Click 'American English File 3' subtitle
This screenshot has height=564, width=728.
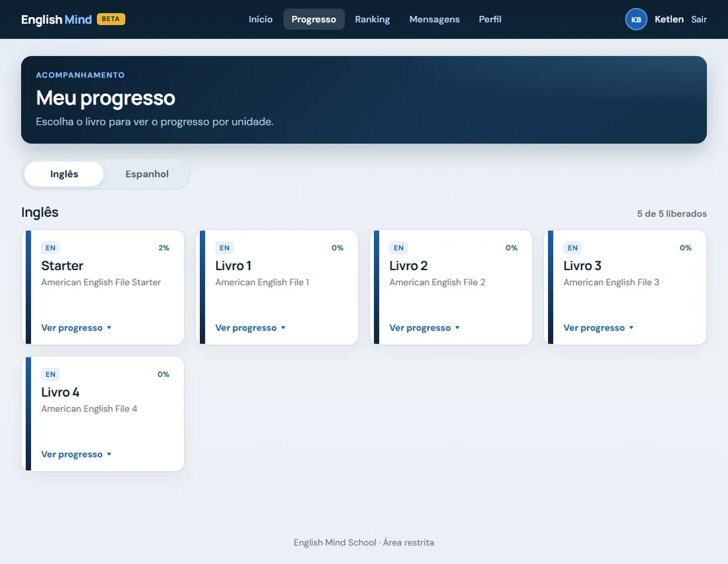pos(612,283)
